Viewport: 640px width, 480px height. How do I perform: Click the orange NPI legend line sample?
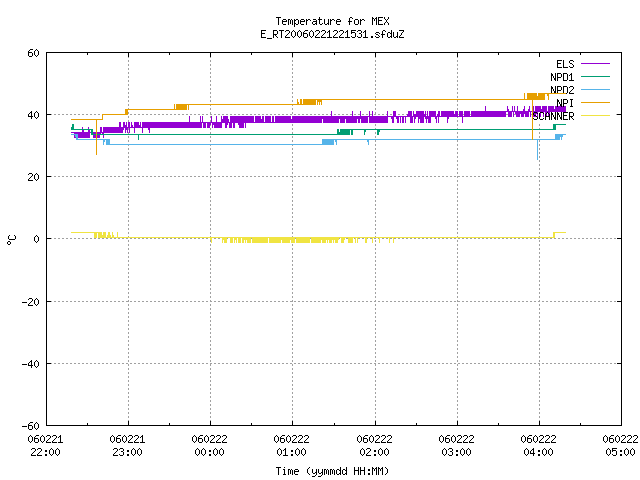(x=595, y=102)
